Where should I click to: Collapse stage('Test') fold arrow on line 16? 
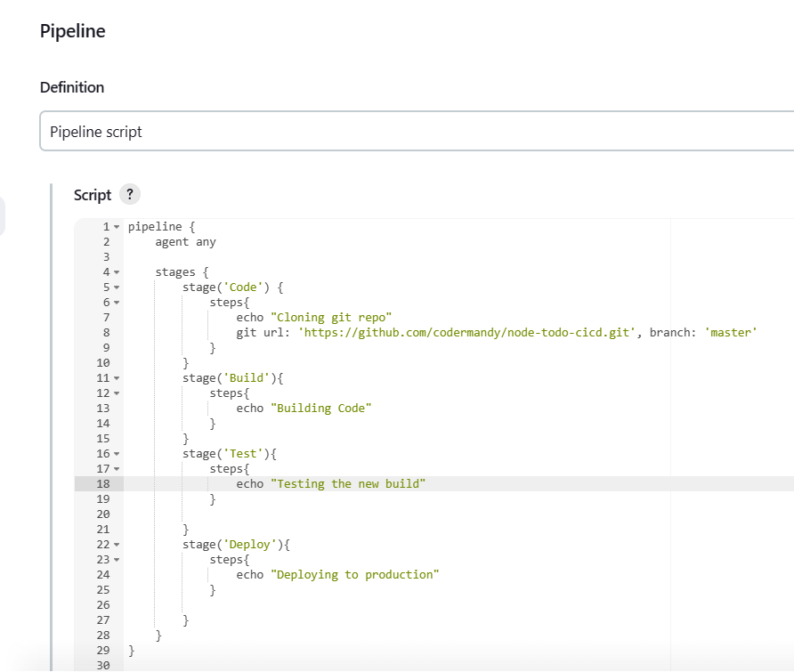[x=117, y=454]
